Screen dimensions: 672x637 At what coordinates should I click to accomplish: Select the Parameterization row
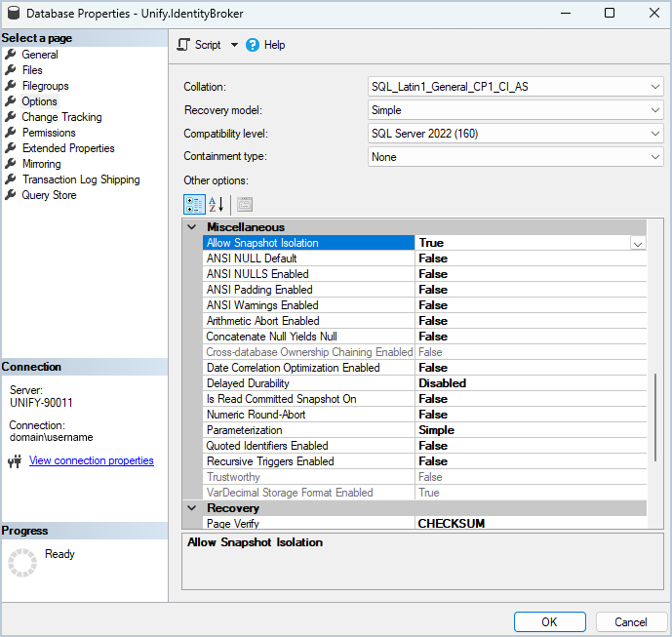[x=424, y=430]
